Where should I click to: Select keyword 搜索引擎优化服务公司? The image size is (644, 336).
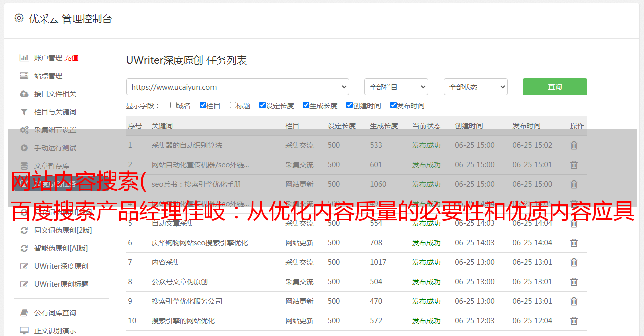(x=187, y=301)
